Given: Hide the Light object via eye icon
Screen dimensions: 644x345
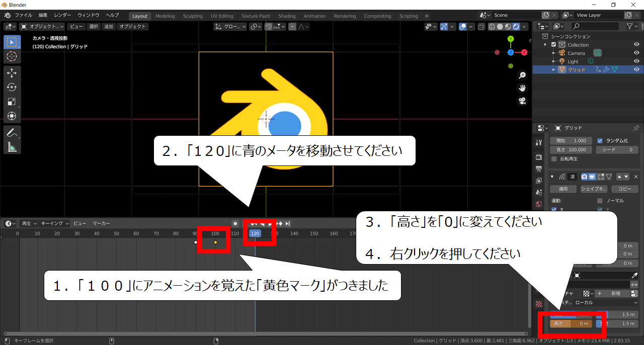Looking at the screenshot, I should click(x=636, y=61).
